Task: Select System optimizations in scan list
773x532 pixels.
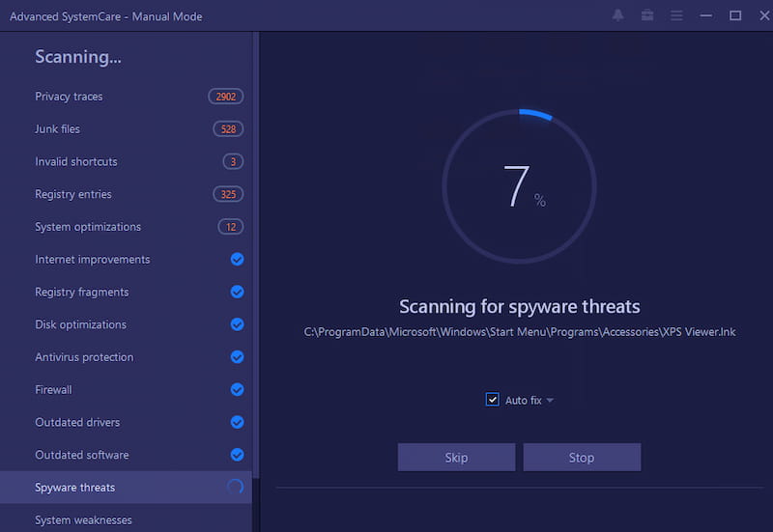Action: tap(126, 227)
